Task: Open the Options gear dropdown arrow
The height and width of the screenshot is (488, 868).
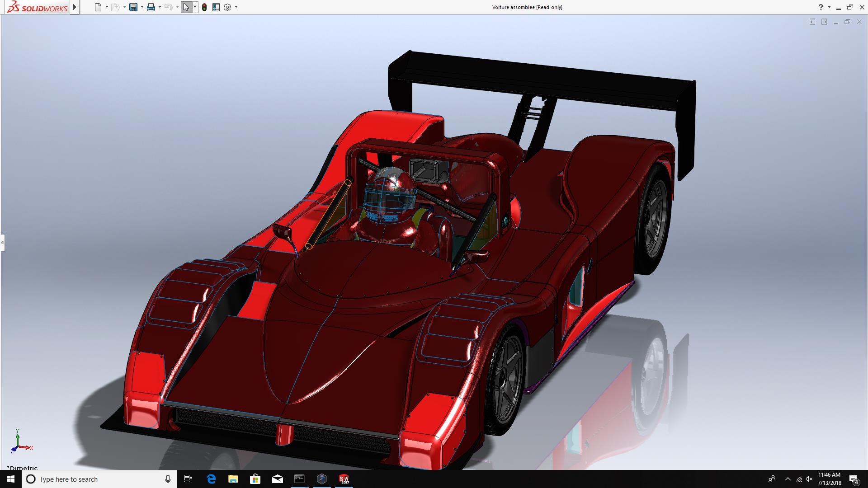Action: [x=236, y=7]
